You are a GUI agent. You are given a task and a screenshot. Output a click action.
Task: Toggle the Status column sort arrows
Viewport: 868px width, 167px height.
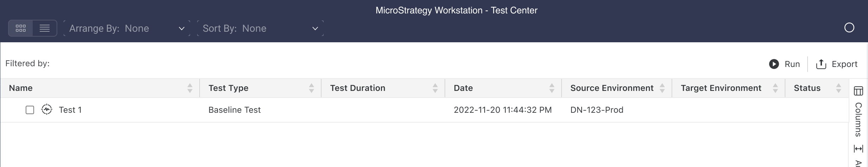point(838,88)
